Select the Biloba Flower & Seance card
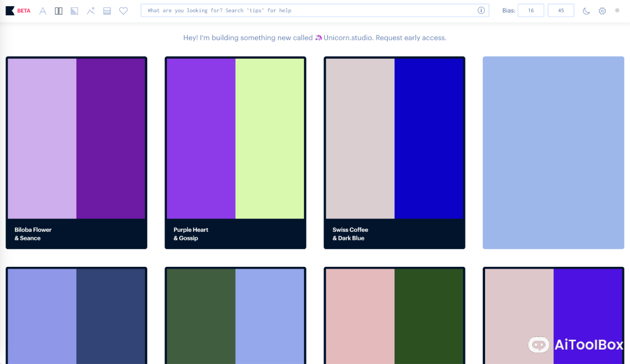Viewport: 630px width, 364px height. [x=76, y=153]
